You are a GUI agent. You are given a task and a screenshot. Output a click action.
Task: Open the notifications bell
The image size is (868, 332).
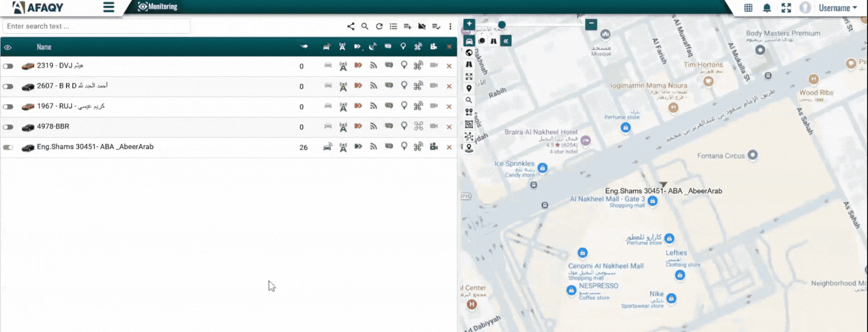tap(767, 8)
